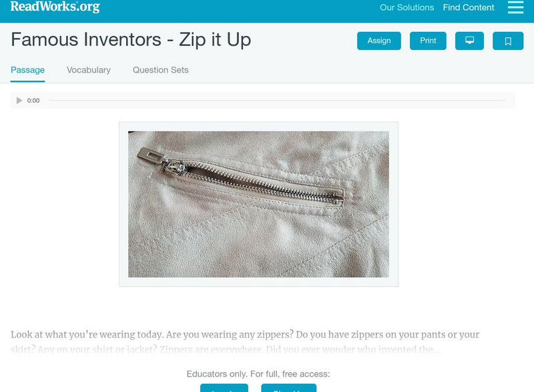Click the left blue button below Educators only
Image resolution: width=534 pixels, height=392 pixels.
tap(224, 388)
